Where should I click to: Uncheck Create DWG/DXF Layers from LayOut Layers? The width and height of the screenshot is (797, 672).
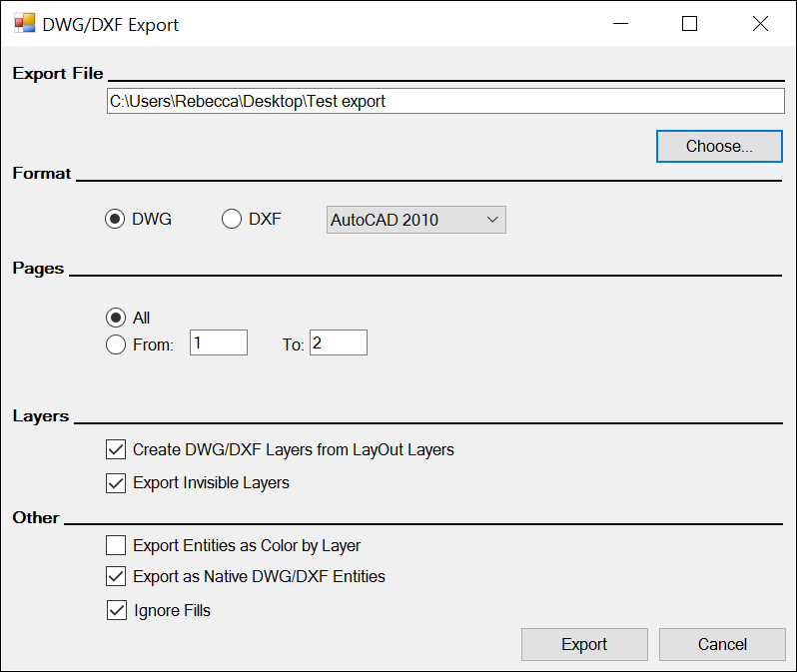pyautogui.click(x=116, y=449)
